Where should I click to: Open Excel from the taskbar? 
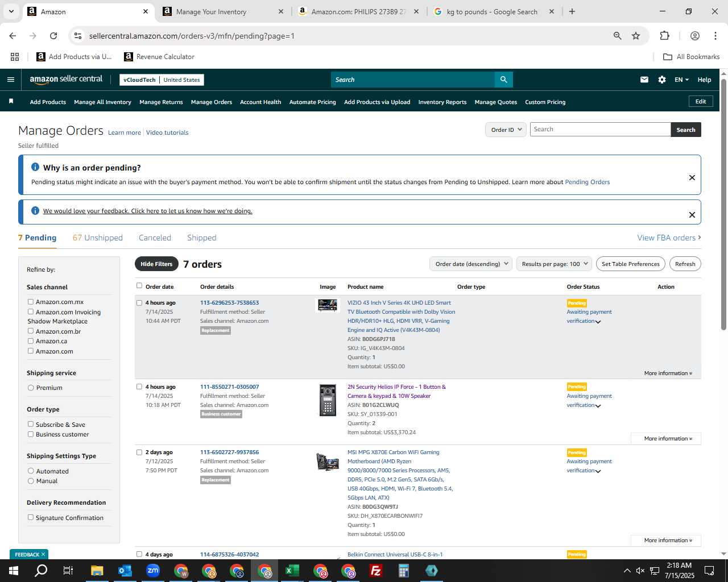292,571
